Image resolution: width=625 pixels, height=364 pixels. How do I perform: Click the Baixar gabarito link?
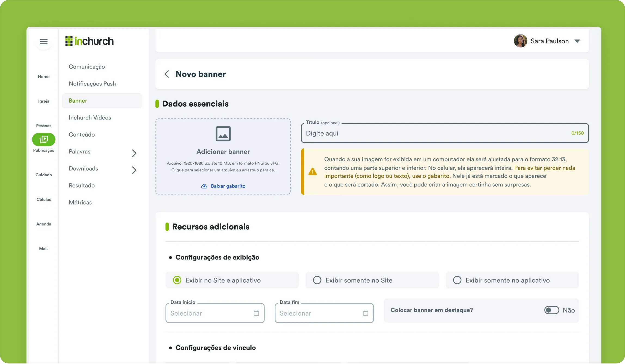click(228, 186)
